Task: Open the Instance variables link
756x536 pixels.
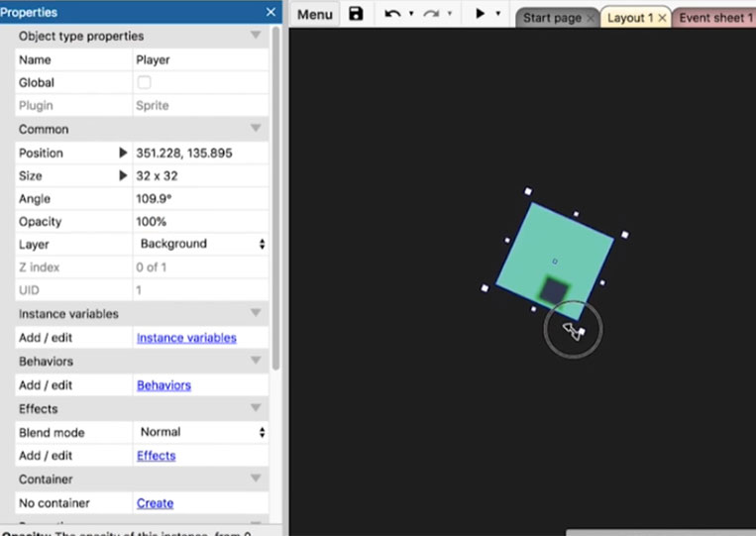Action: 186,338
